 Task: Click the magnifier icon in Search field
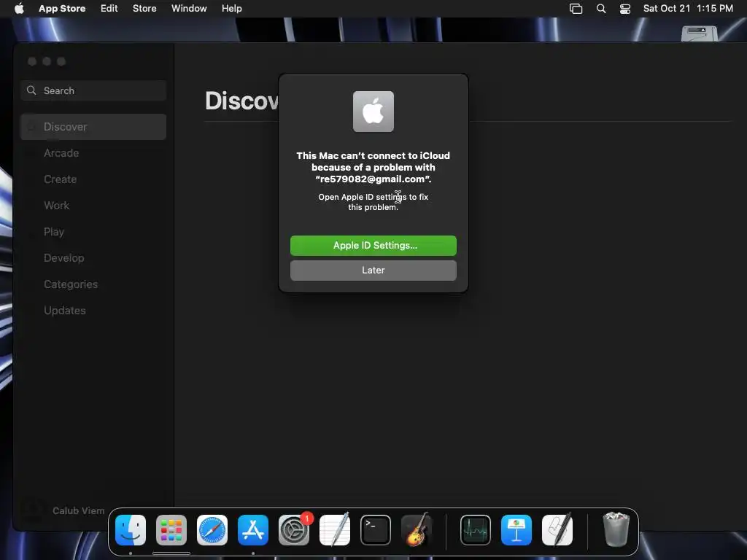[x=31, y=90]
